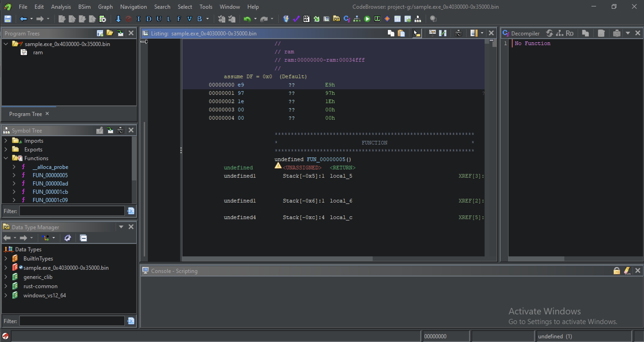The width and height of the screenshot is (644, 342).
Task: Click the Create Function 'F' toolbar icon
Action: pyautogui.click(x=179, y=19)
